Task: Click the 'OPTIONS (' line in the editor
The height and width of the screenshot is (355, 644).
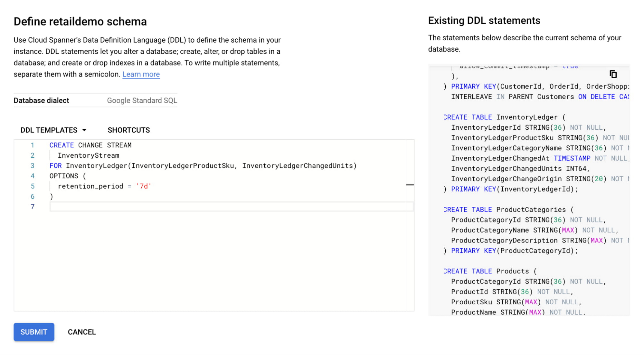Action: coord(68,176)
